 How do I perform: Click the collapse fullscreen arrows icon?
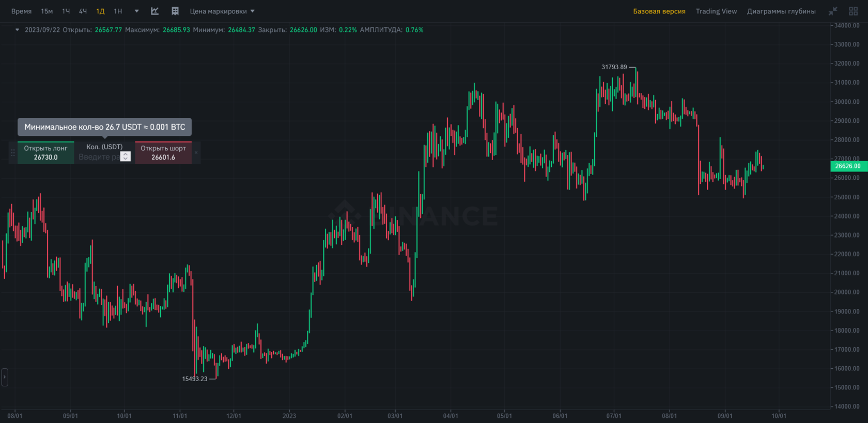tap(833, 11)
